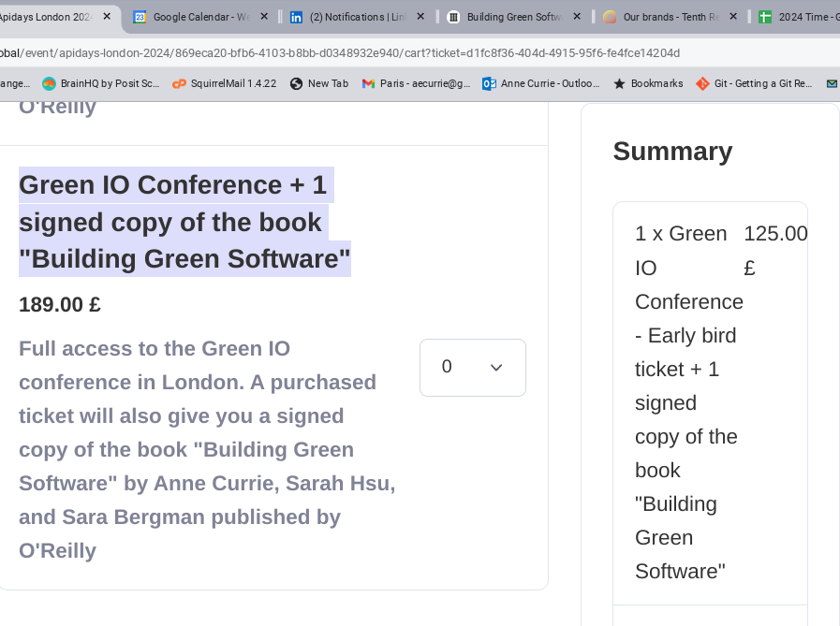Image resolution: width=840 pixels, height=626 pixels.
Task: Click the Git bookmark diamond icon
Action: [702, 83]
